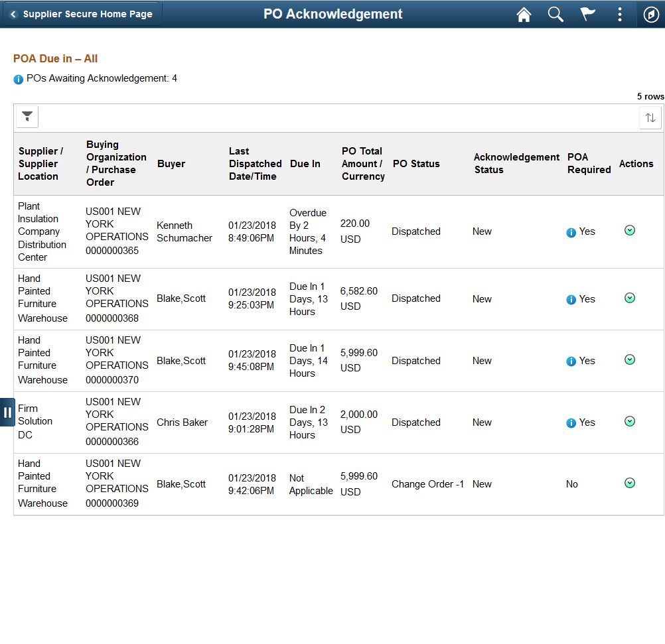Expand Actions dropdown for PO 0000000365
The width and height of the screenshot is (665, 644).
(x=630, y=230)
